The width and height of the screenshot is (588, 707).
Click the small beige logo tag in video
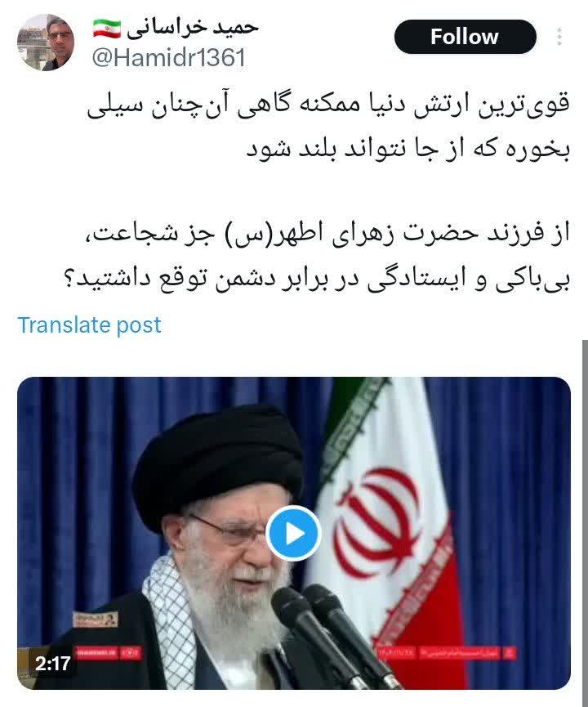(96, 619)
